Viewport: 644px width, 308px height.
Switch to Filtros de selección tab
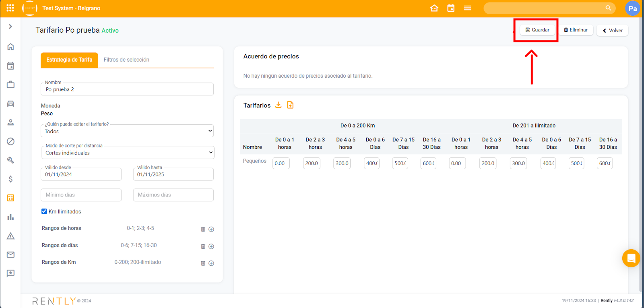(x=126, y=60)
